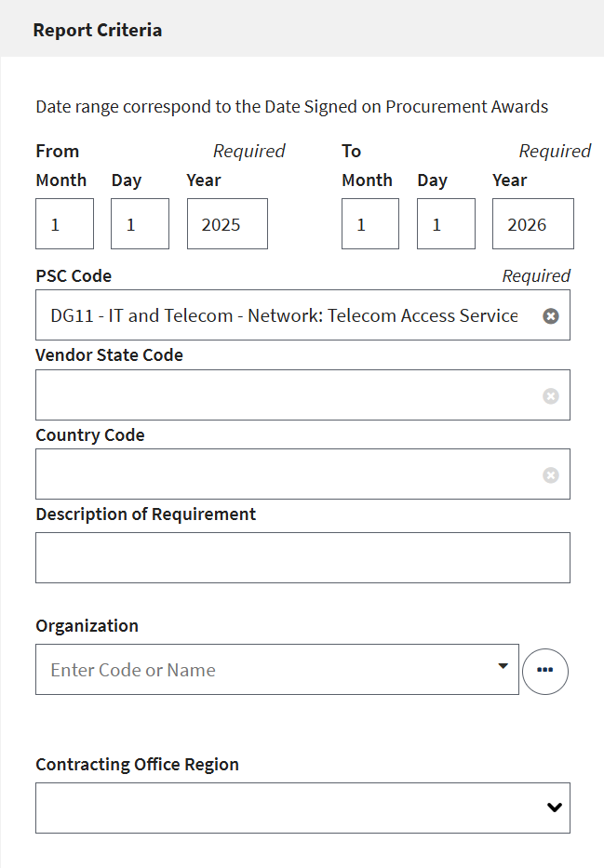Click the Description of Requirement label
Viewport: 604px width, 868px height.
point(145,514)
